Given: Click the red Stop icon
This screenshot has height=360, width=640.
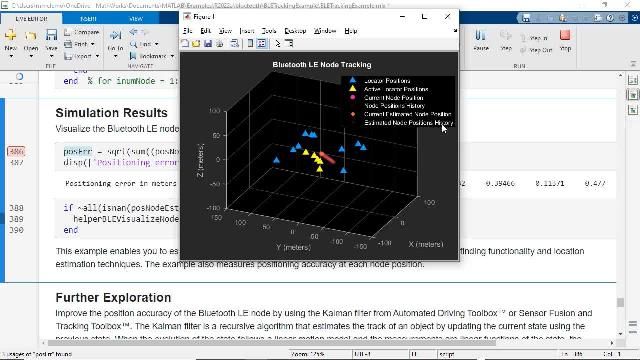Looking at the screenshot, I should click(565, 35).
